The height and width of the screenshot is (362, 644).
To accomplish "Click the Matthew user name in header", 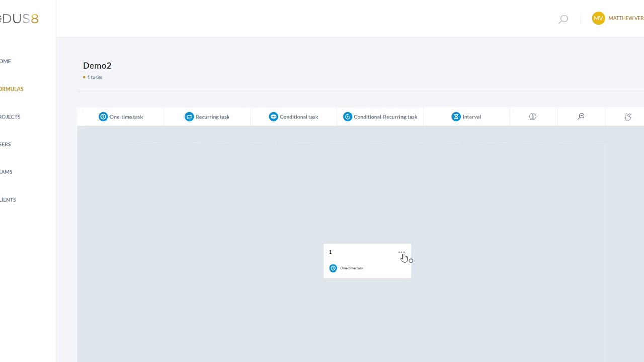I will (626, 18).
